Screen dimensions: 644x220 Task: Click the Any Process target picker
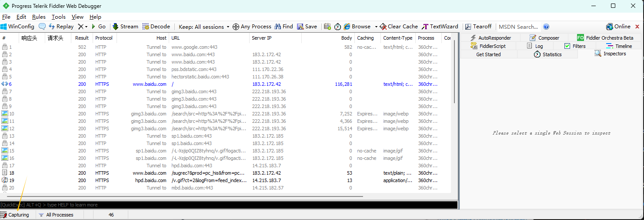252,27
